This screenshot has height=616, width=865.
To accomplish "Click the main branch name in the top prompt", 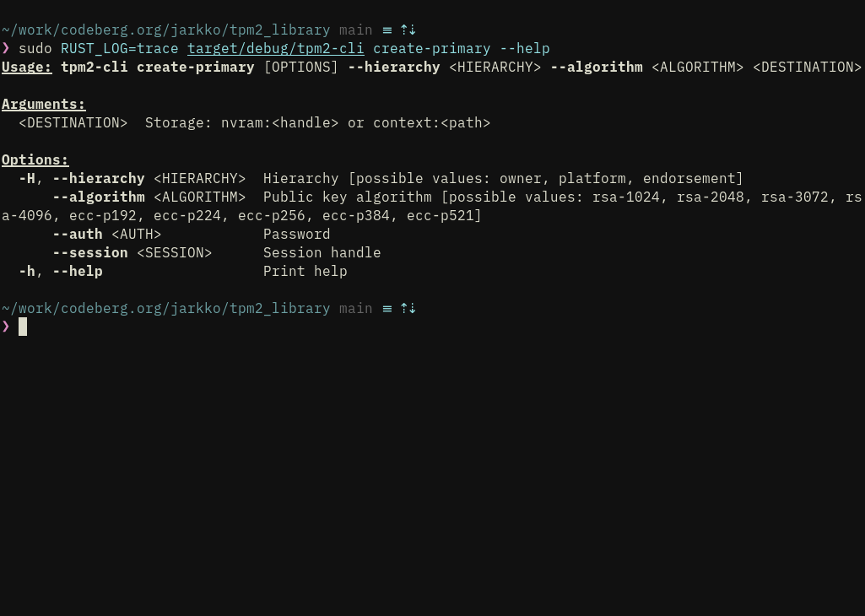I will tap(356, 30).
